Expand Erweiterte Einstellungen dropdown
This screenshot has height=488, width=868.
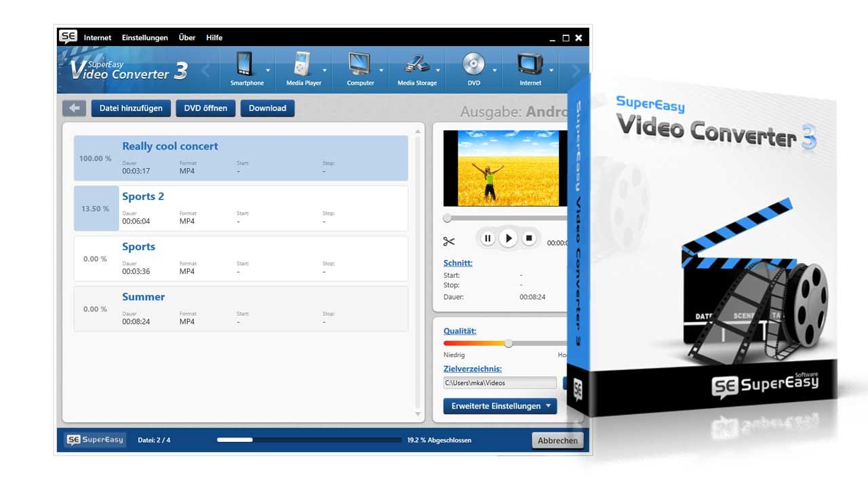point(500,406)
